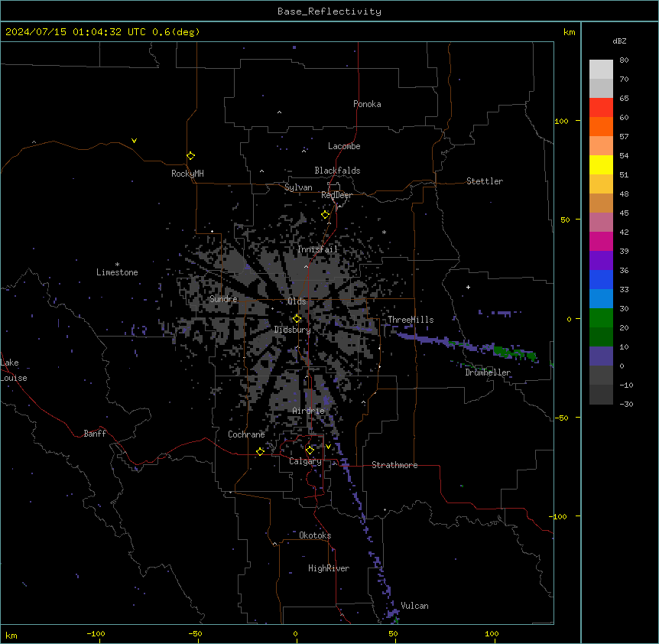Click the Lacombe city label
This screenshot has width=659, height=644.
tap(344, 146)
